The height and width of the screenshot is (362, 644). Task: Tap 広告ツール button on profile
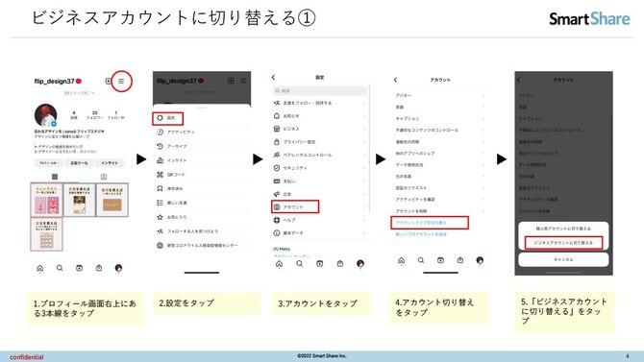tap(79, 163)
